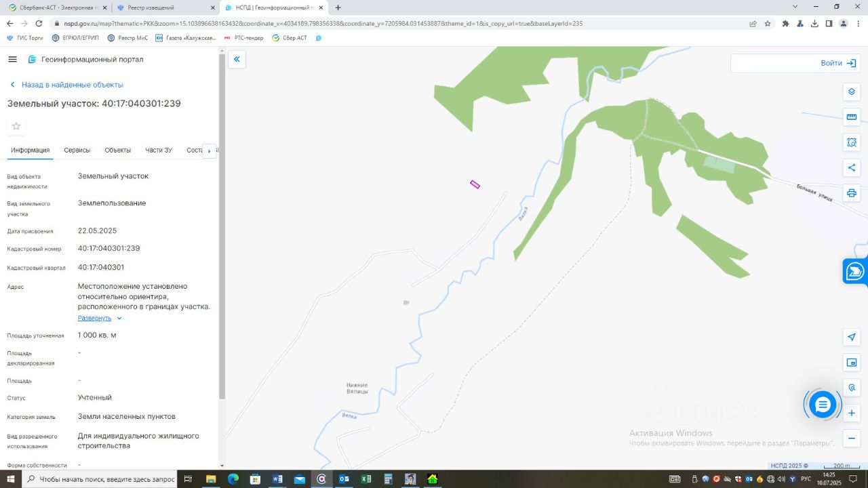Screen dimensions: 868x488
Task: Locate my position with navigation arrow
Action: tap(852, 338)
